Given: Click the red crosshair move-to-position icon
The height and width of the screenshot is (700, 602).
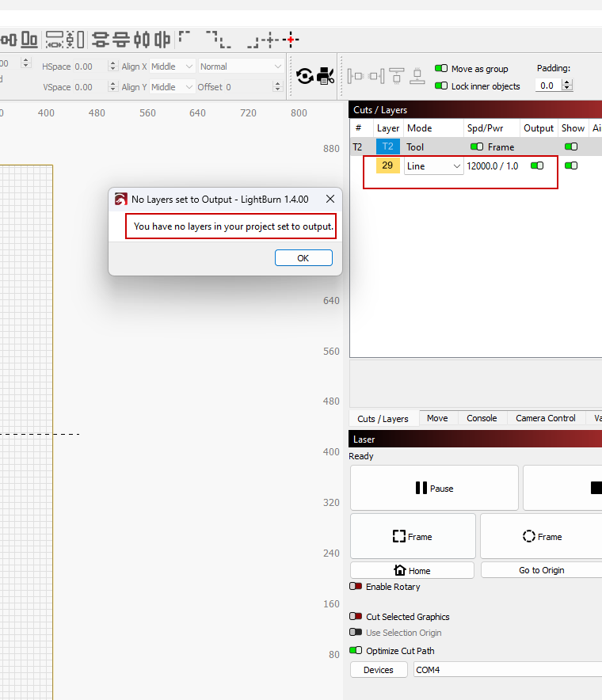Looking at the screenshot, I should click(291, 39).
